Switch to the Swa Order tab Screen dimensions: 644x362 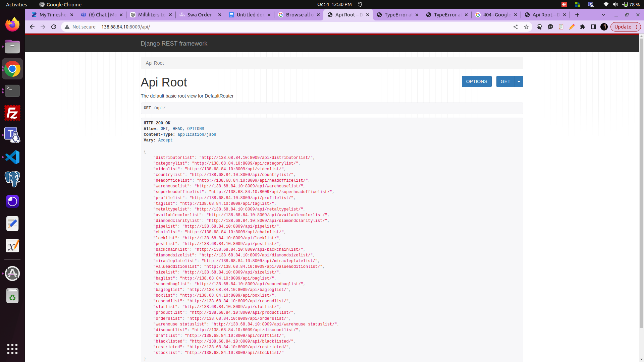click(x=199, y=15)
